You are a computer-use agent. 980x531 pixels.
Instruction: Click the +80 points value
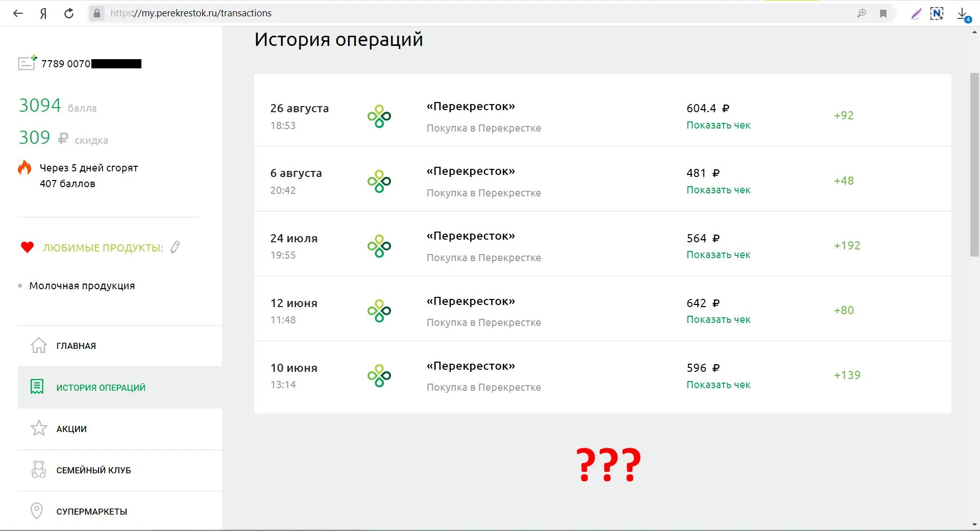pos(844,310)
